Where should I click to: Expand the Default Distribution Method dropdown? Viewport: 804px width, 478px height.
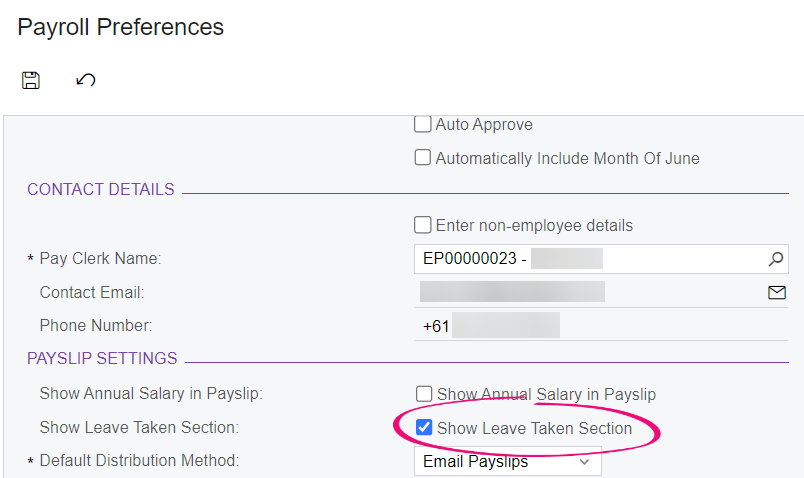click(584, 462)
